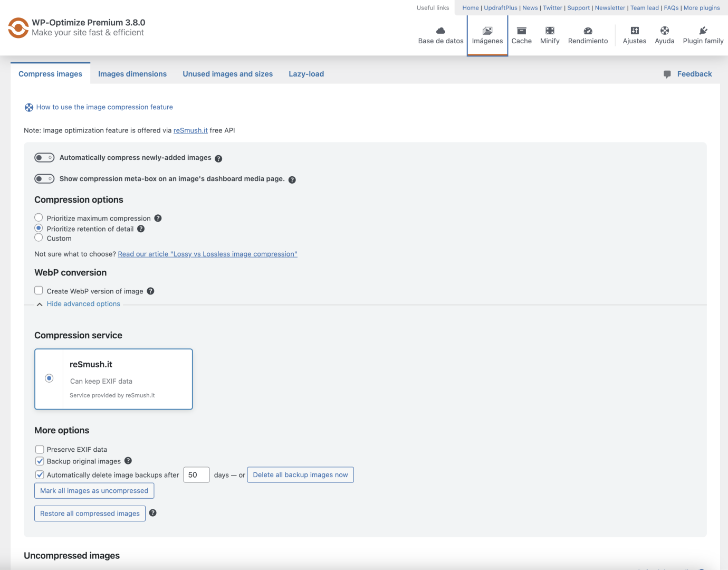Open the Imágenes images icon
The width and height of the screenshot is (728, 570).
coord(487,31)
